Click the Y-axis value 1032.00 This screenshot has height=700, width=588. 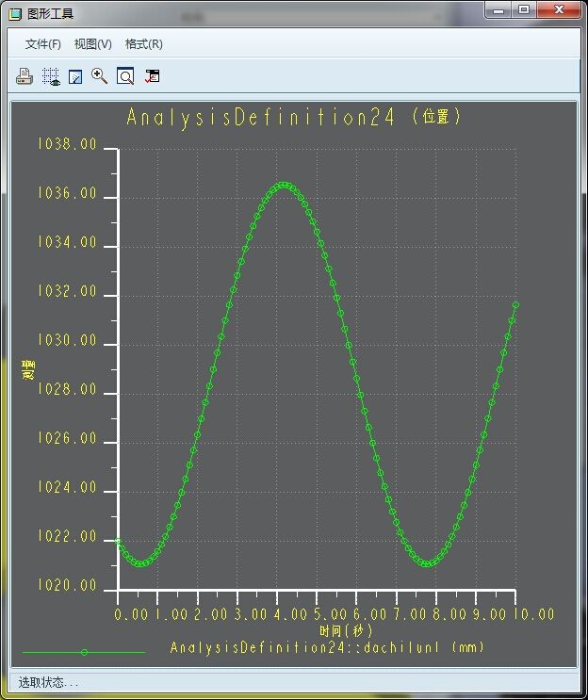67,291
